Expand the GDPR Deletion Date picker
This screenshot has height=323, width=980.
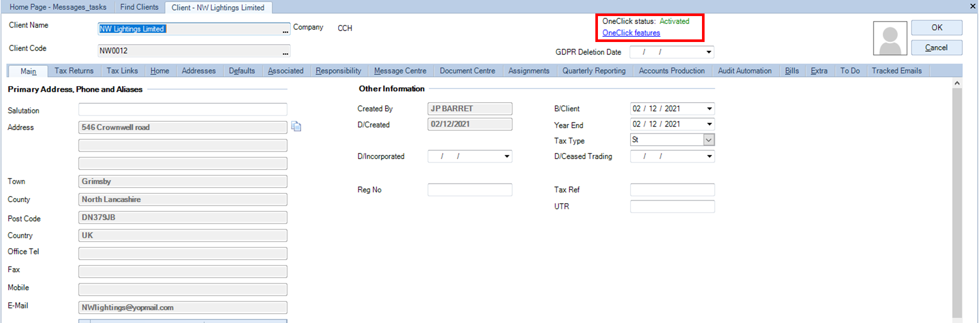(x=709, y=52)
